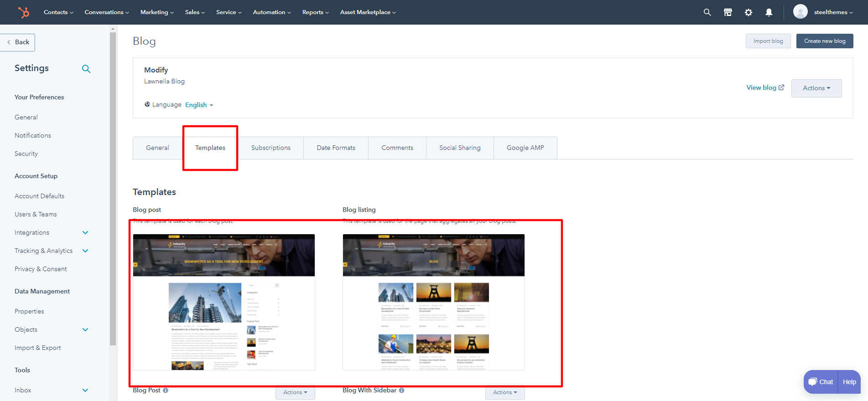
Task: Open the top bar search icon
Action: (707, 12)
